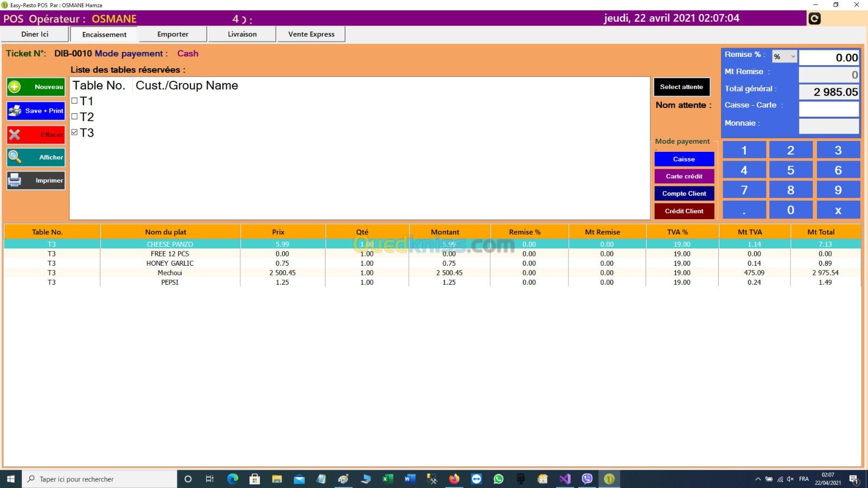Viewport: 868px width, 488px height.
Task: Uncheck the T3 table checkbox
Action: point(75,132)
